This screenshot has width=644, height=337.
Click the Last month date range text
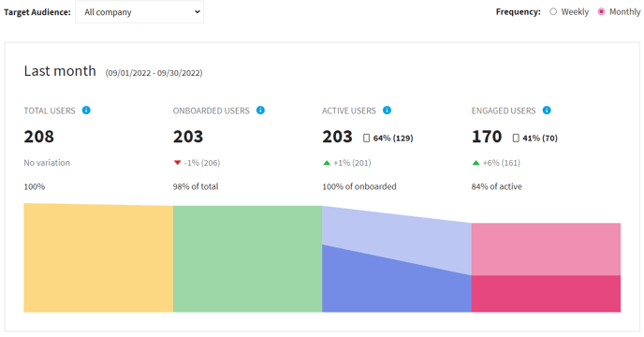tap(154, 73)
